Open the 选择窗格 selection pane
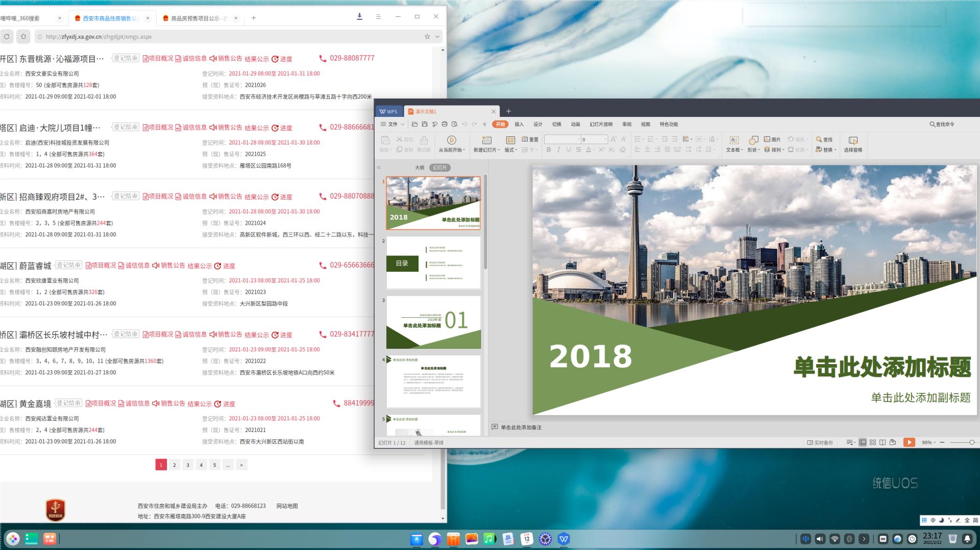Viewport: 980px width, 550px height. pos(853,144)
